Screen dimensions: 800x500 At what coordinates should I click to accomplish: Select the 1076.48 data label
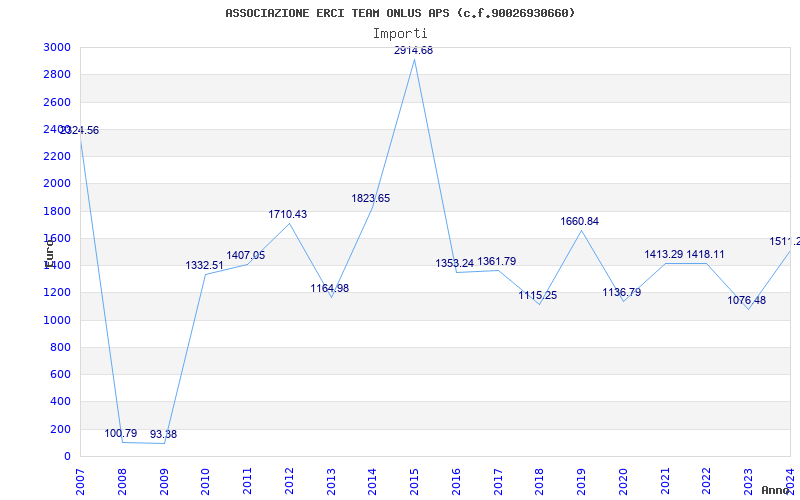tap(746, 301)
